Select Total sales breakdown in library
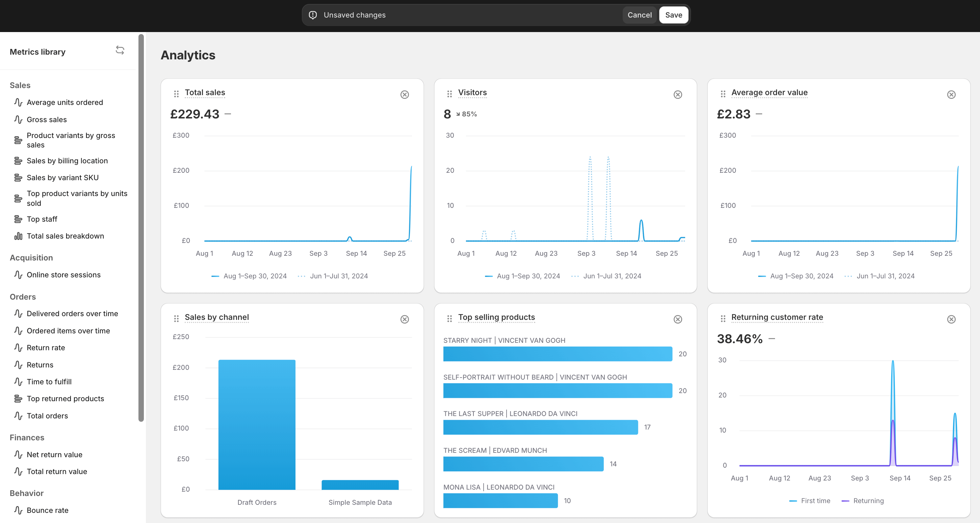This screenshot has height=523, width=980. click(66, 236)
